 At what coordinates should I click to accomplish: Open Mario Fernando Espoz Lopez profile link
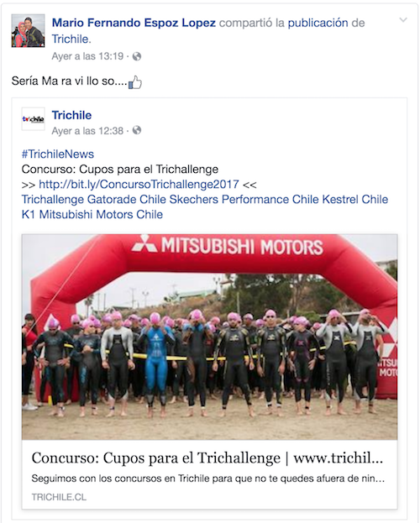(x=134, y=23)
